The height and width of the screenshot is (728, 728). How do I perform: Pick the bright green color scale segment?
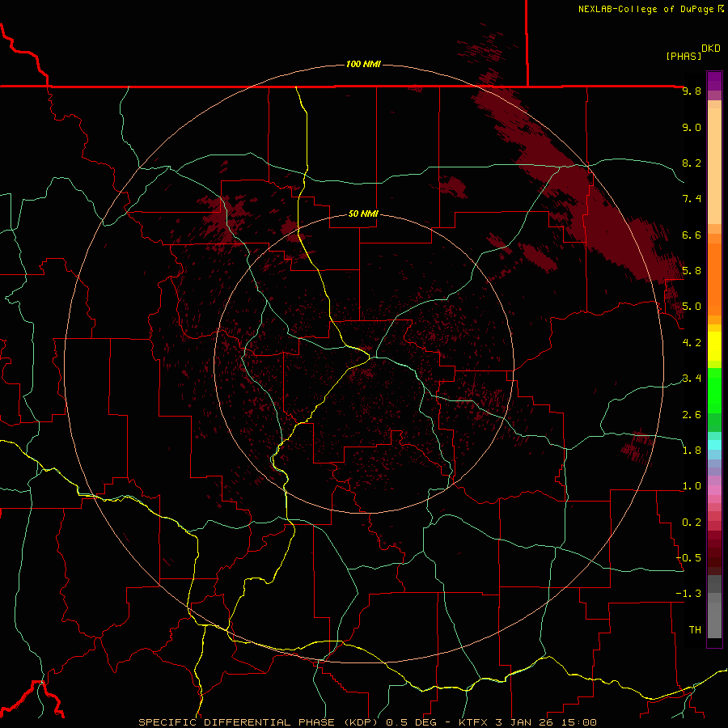714,391
